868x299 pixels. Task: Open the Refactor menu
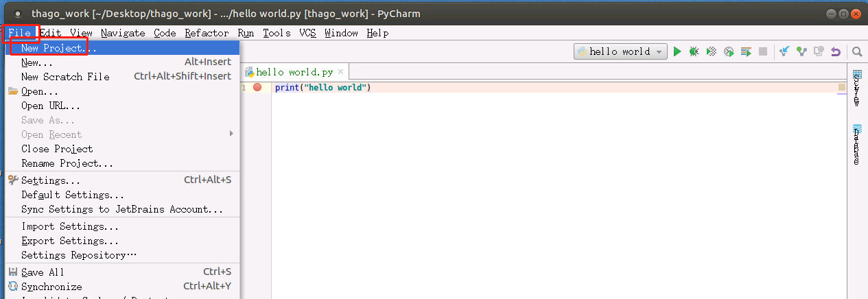pyautogui.click(x=207, y=33)
